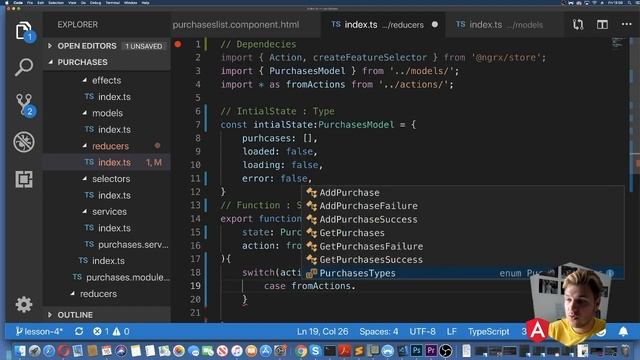Open the Explorer view in activity bar
The height and width of the screenshot is (360, 640).
(x=24, y=31)
